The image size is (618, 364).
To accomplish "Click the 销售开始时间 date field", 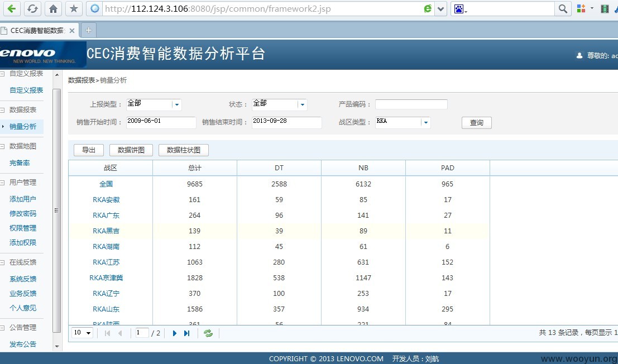I will [x=161, y=122].
